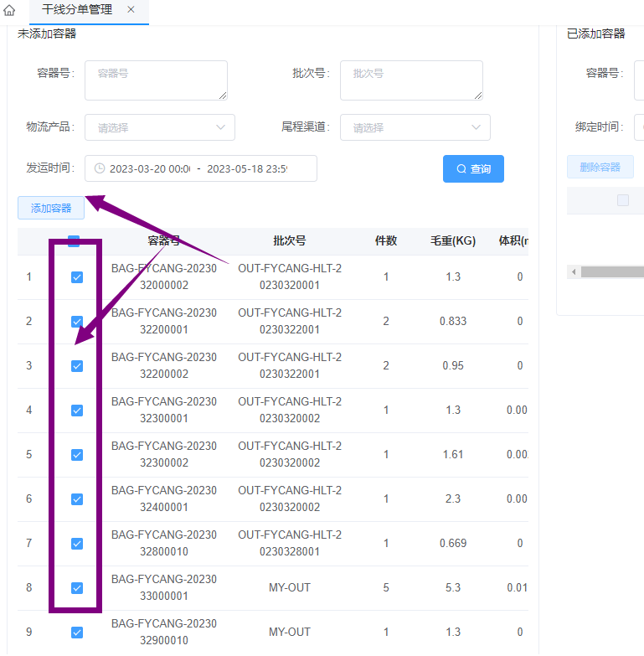Focus the 容器号 text area in 未添加容器
Image resolution: width=644 pixels, height=656 pixels.
(156, 80)
